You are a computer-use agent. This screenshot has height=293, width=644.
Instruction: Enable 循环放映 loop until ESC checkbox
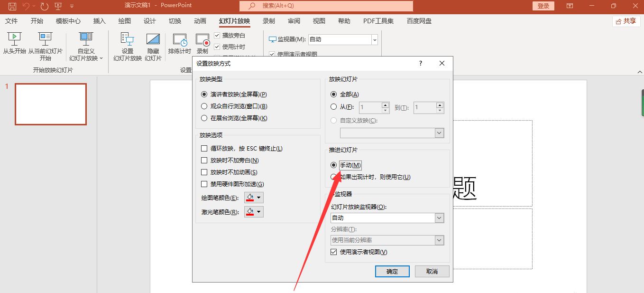tap(204, 148)
